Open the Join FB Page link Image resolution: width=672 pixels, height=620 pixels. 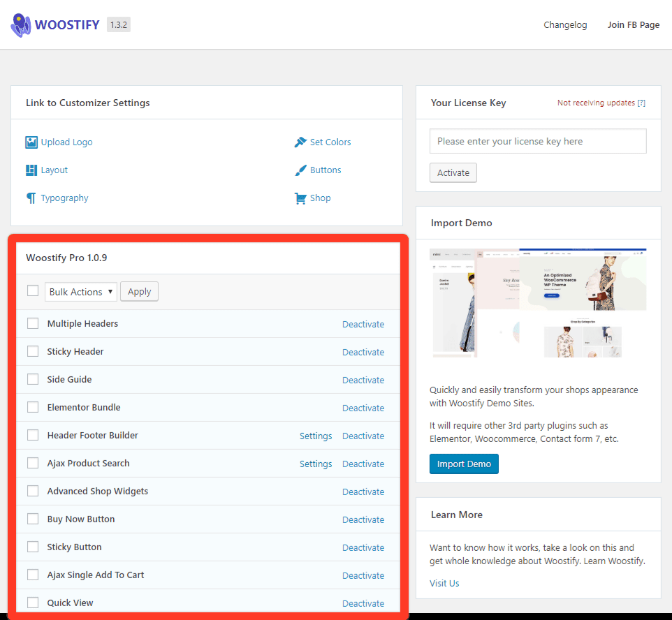tap(634, 25)
